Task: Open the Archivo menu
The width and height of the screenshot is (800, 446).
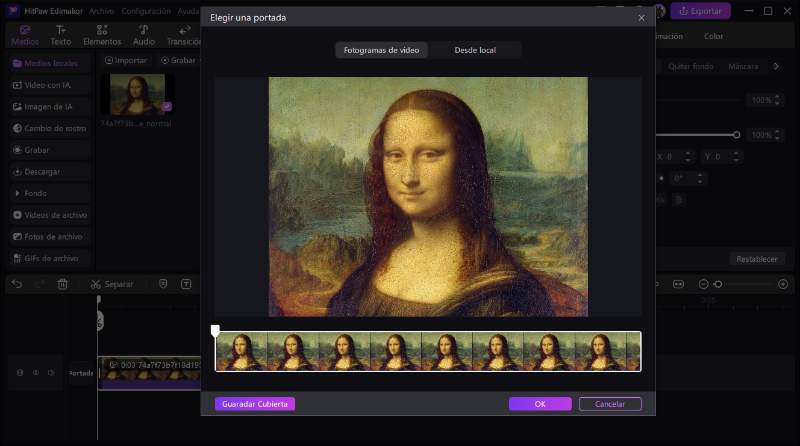Action: pyautogui.click(x=102, y=11)
